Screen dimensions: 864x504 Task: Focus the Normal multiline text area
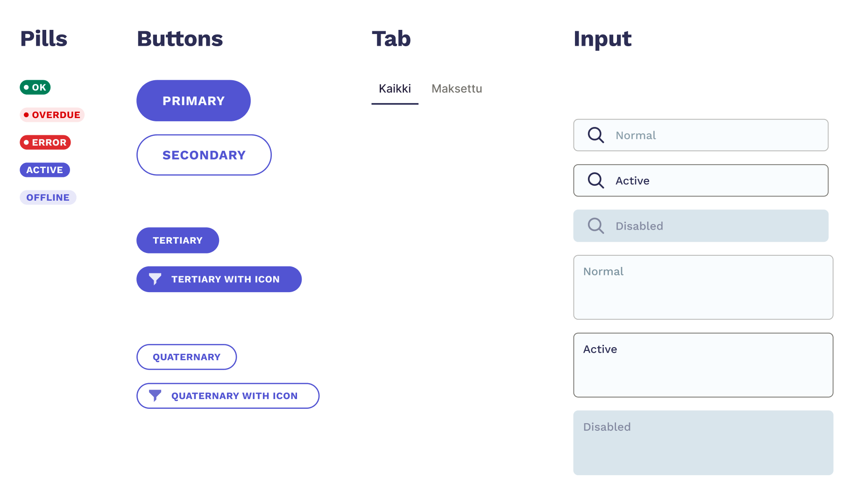[x=703, y=287]
